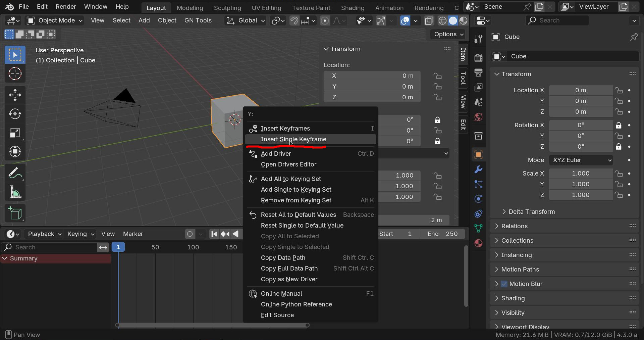
Task: Click the Scale X value slider field
Action: (x=581, y=174)
